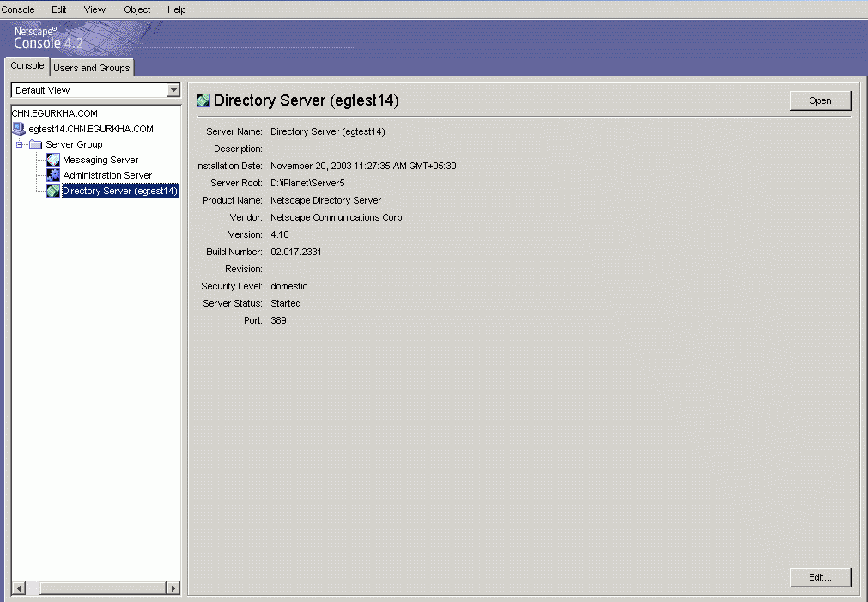Select Messaging Server in the tree
Screen dimensions: 868x602
100,160
